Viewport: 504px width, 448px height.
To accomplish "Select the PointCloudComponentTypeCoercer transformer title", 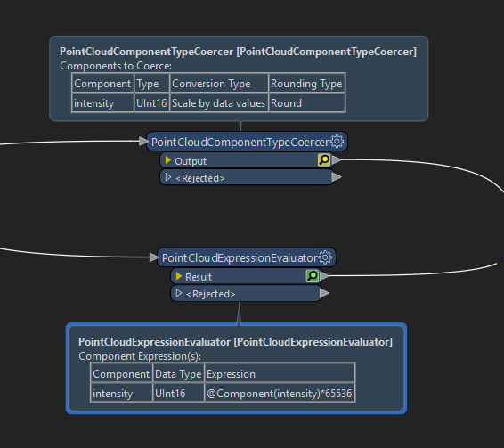I will click(x=240, y=142).
